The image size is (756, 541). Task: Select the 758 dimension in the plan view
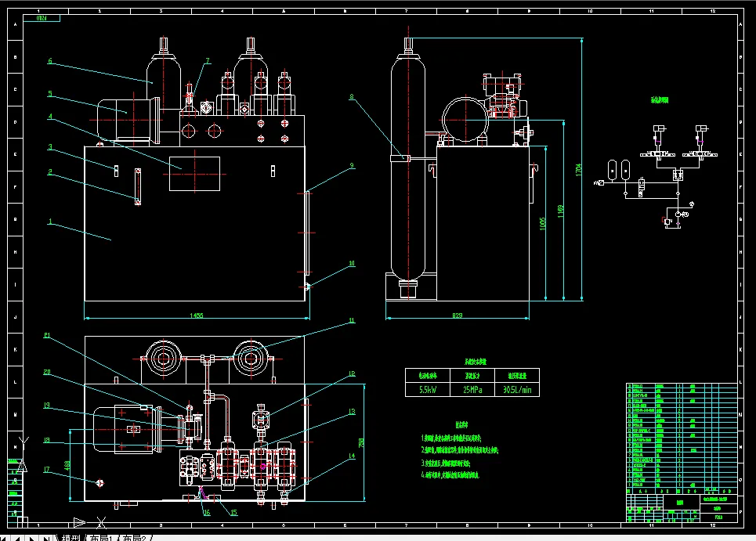361,442
